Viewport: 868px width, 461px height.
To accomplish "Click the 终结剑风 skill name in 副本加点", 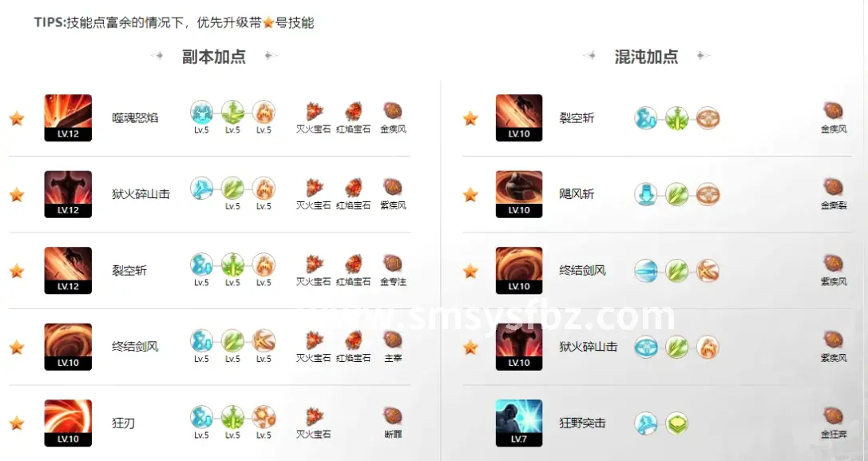I will point(135,347).
